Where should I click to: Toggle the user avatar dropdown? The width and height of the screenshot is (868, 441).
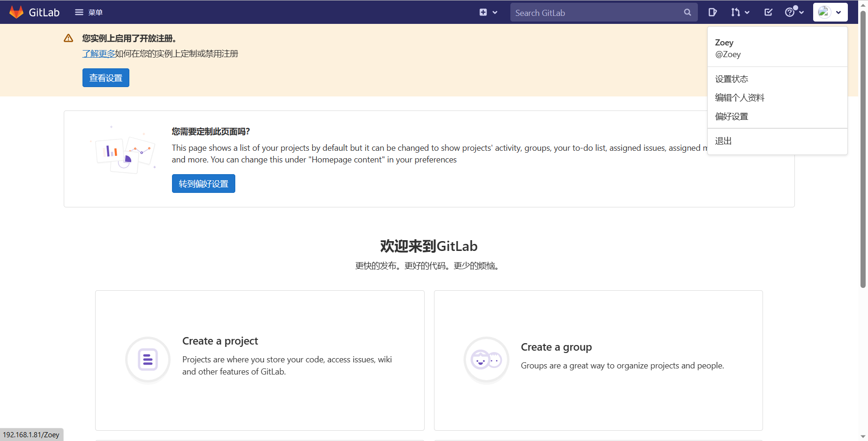[x=830, y=12]
